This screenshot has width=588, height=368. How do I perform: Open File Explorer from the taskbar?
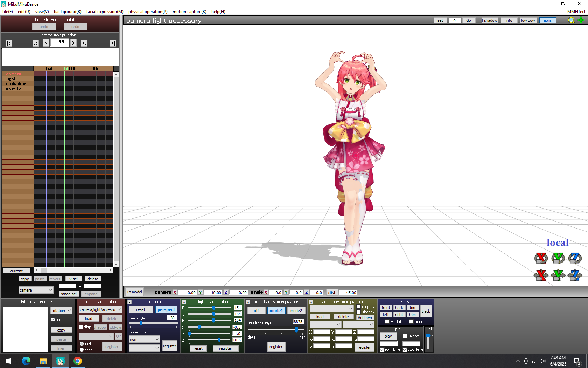click(43, 361)
